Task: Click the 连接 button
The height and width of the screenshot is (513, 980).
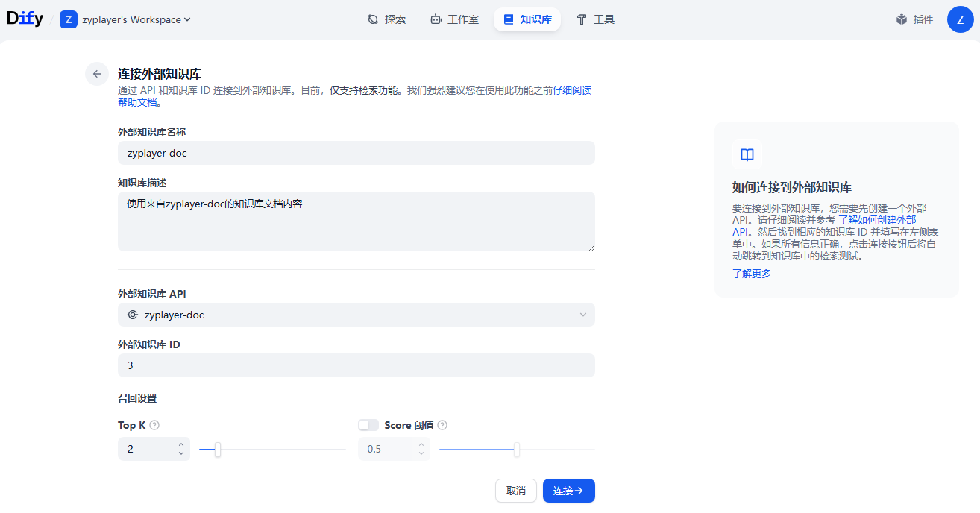Action: click(569, 491)
